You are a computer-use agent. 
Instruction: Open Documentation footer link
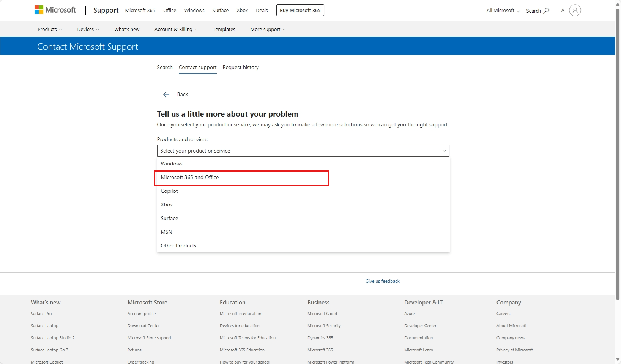[x=419, y=338]
